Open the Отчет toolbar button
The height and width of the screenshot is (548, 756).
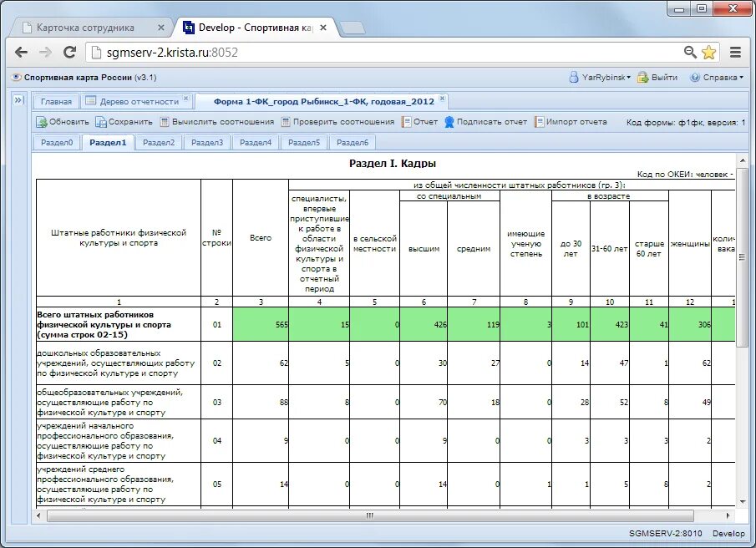click(x=419, y=122)
